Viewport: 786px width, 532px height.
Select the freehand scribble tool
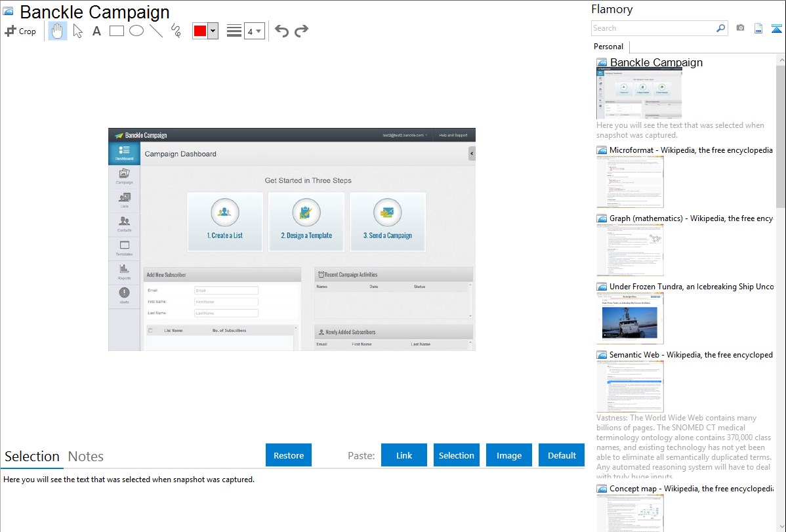(x=175, y=31)
